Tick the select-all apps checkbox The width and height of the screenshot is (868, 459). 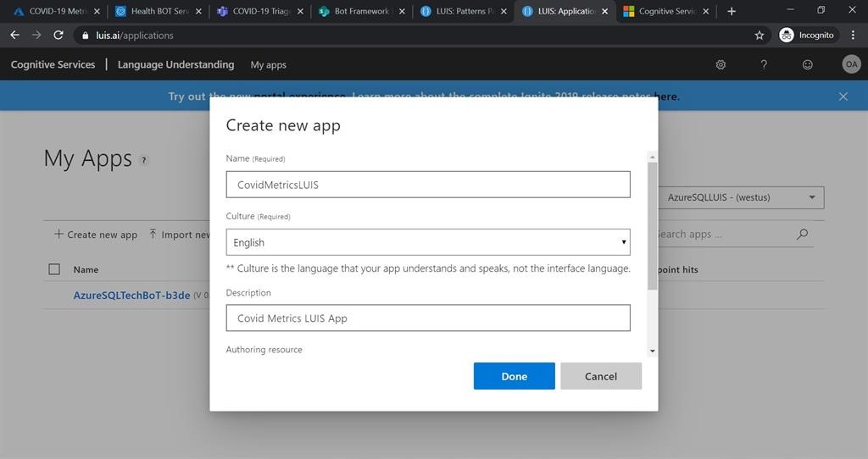coord(54,269)
